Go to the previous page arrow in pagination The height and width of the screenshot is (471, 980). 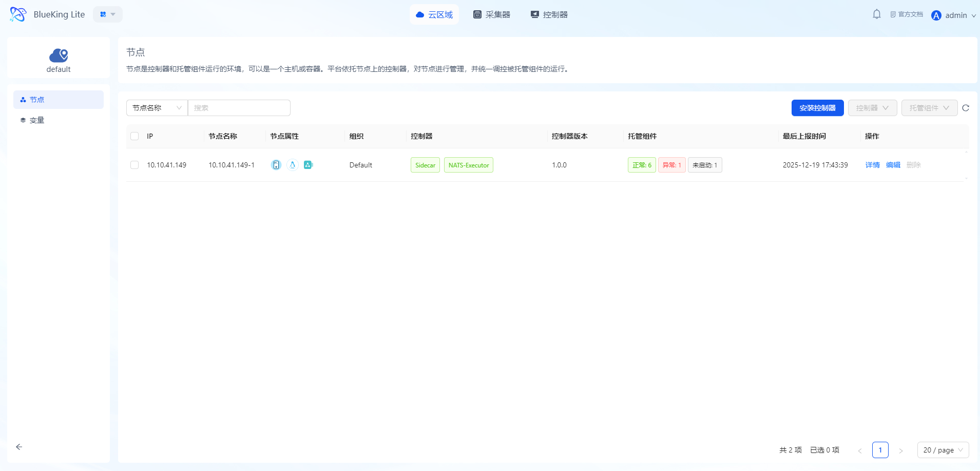(860, 450)
